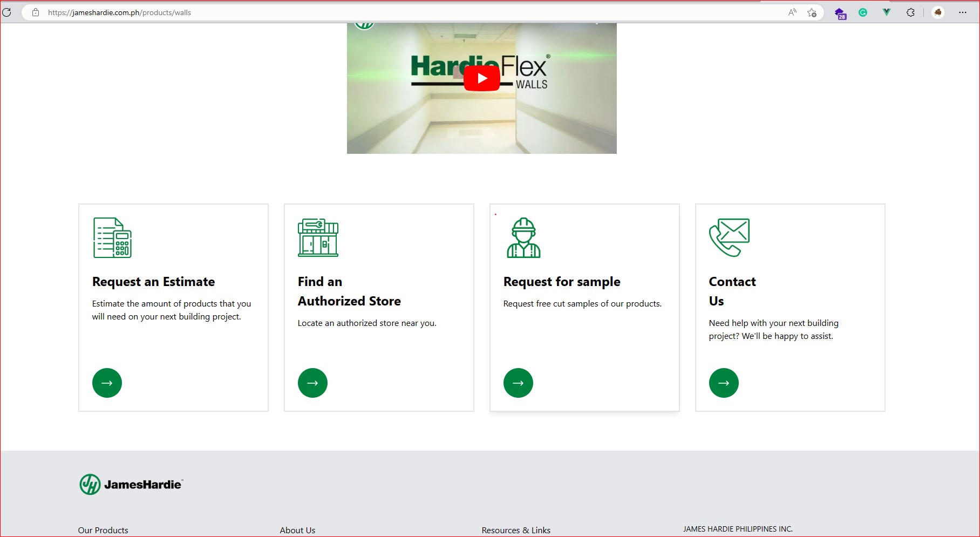
Task: Add this page to favorites with star icon
Action: (x=812, y=12)
